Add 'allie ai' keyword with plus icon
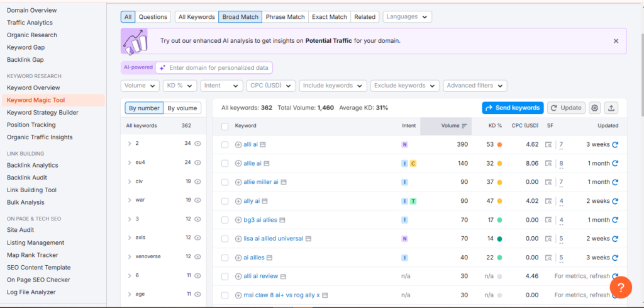Viewport: 644px width, 308px height. click(238, 164)
